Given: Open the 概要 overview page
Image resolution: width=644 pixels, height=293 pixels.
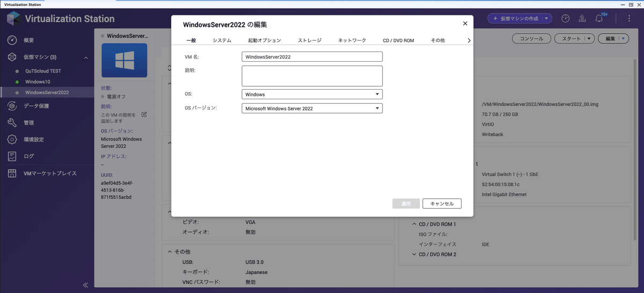Looking at the screenshot, I should click(28, 40).
